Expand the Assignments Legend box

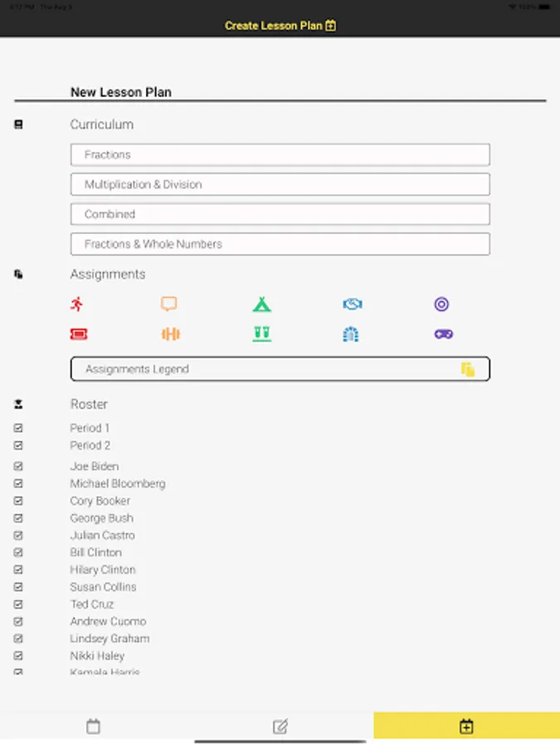click(x=280, y=369)
